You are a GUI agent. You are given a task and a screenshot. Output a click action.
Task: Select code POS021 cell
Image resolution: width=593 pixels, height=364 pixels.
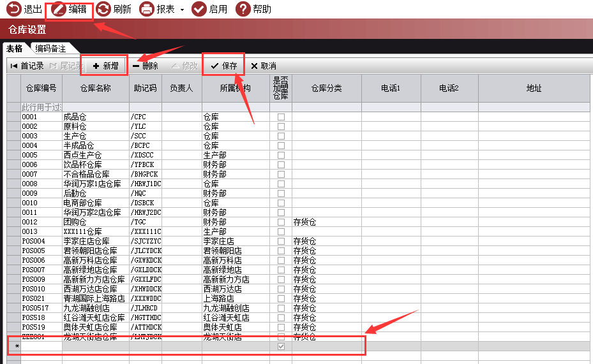click(41, 299)
